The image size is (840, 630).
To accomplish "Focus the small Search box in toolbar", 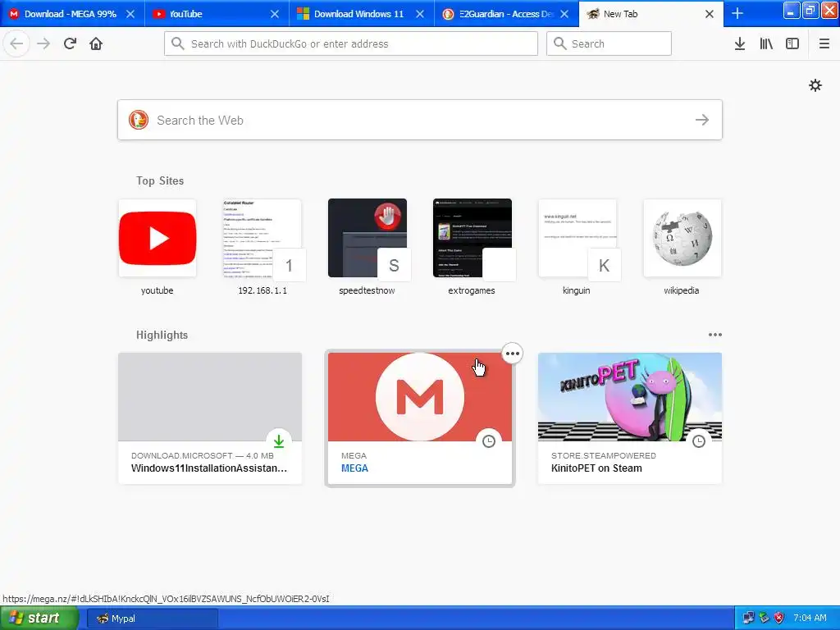I will 609,43.
